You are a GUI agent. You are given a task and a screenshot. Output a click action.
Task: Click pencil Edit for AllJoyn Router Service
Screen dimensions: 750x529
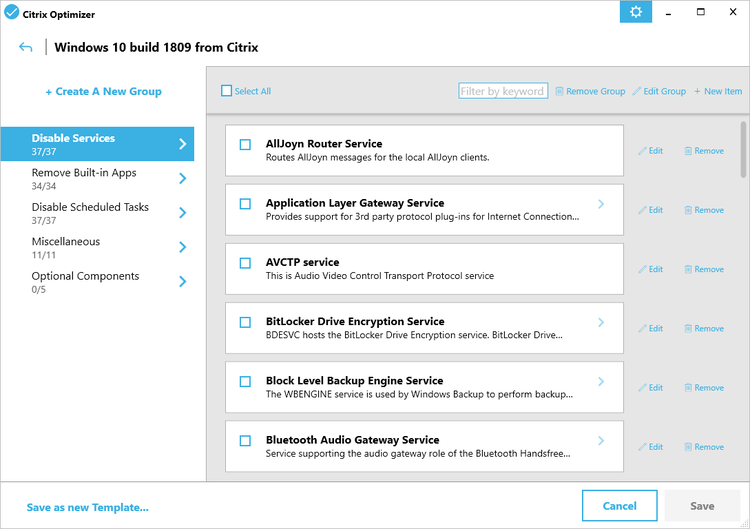(x=651, y=151)
